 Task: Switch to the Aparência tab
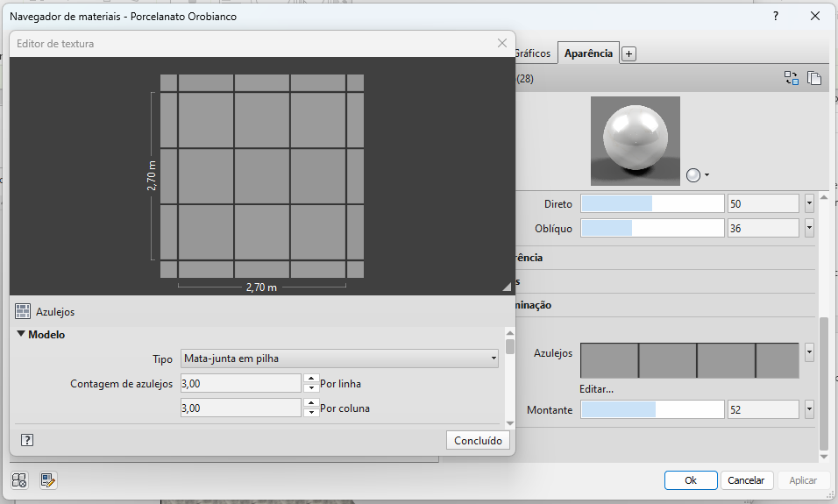[x=588, y=53]
